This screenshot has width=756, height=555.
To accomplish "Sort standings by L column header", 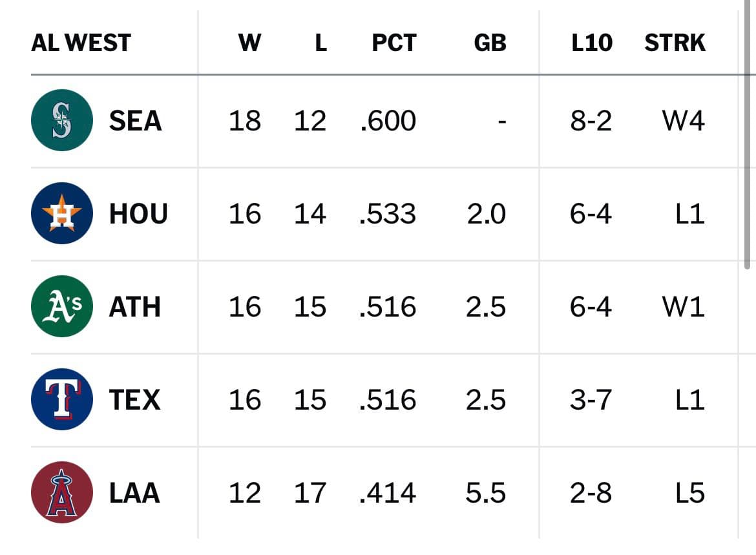I will pos(320,43).
